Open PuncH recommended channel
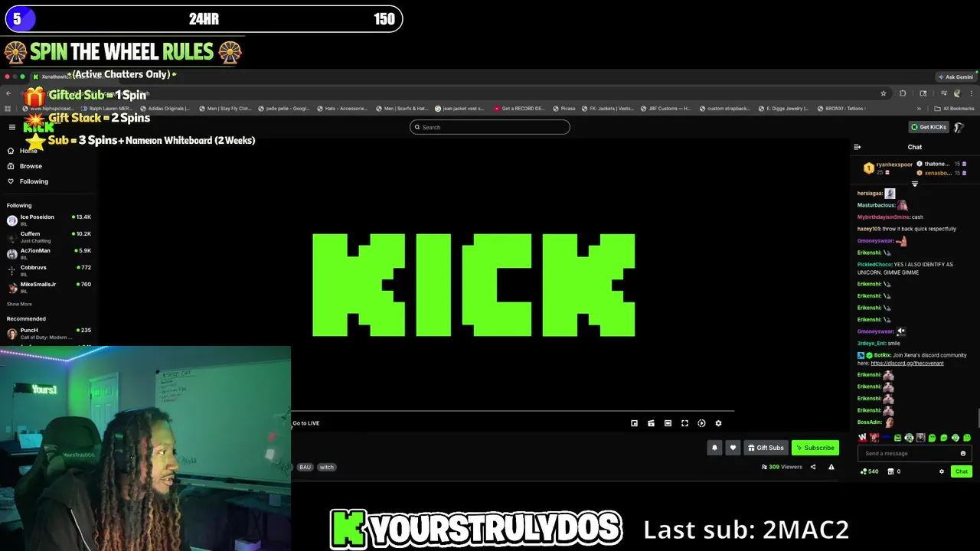The image size is (980, 551). pyautogui.click(x=48, y=333)
